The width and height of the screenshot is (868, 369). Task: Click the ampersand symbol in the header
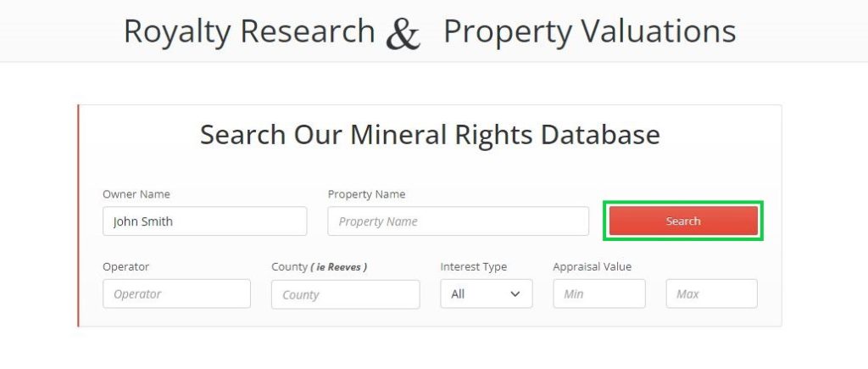(403, 34)
